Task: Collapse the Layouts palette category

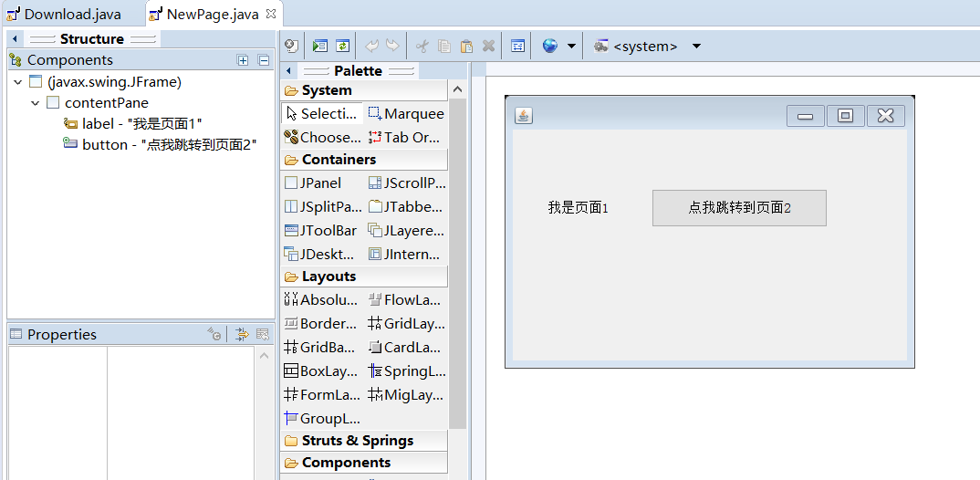Action: (x=364, y=277)
